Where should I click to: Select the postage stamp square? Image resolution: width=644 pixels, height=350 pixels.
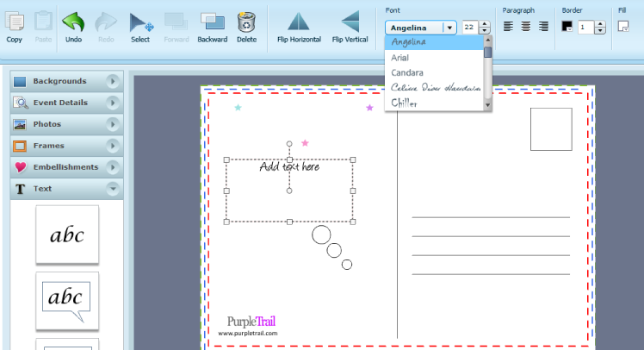click(x=551, y=129)
